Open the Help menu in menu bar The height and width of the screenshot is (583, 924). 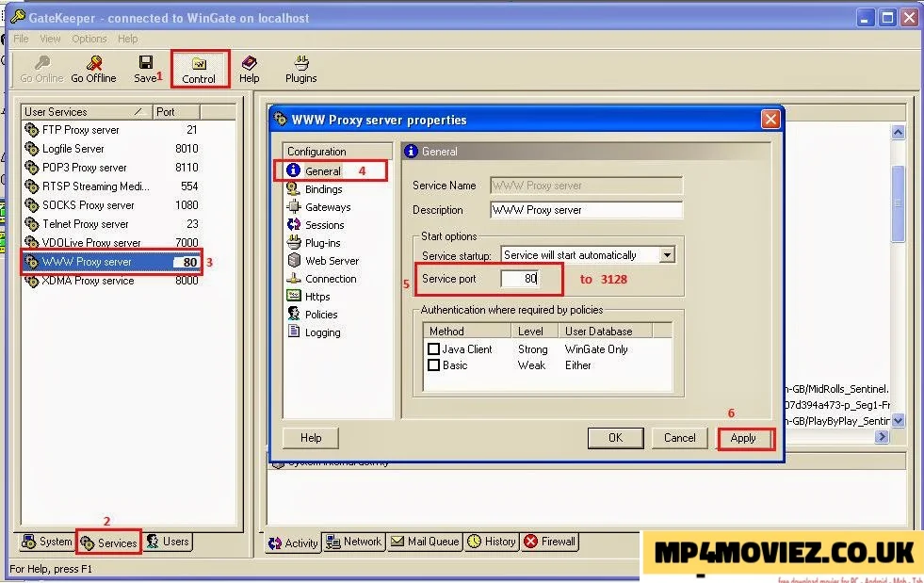coord(127,39)
